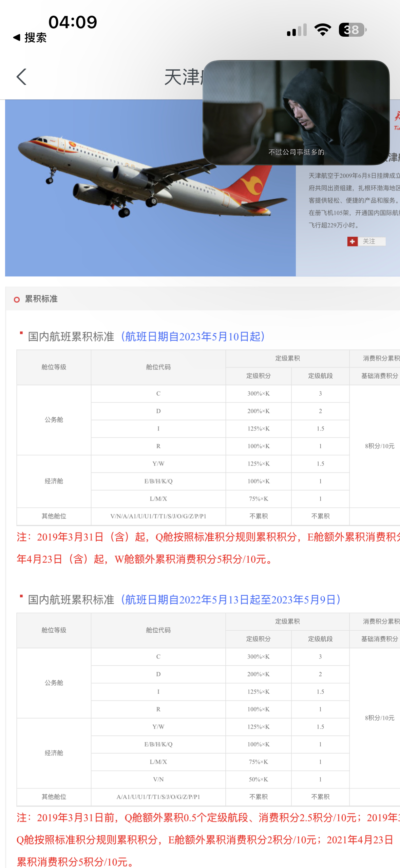400x868 pixels.
Task: Tap the 舱位代码 header in the 2022 table
Action: tap(158, 630)
